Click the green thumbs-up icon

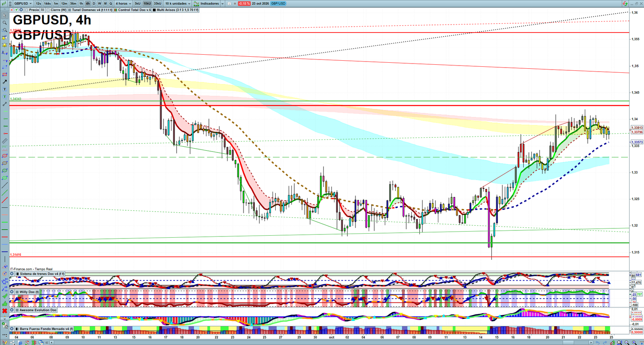5,304
